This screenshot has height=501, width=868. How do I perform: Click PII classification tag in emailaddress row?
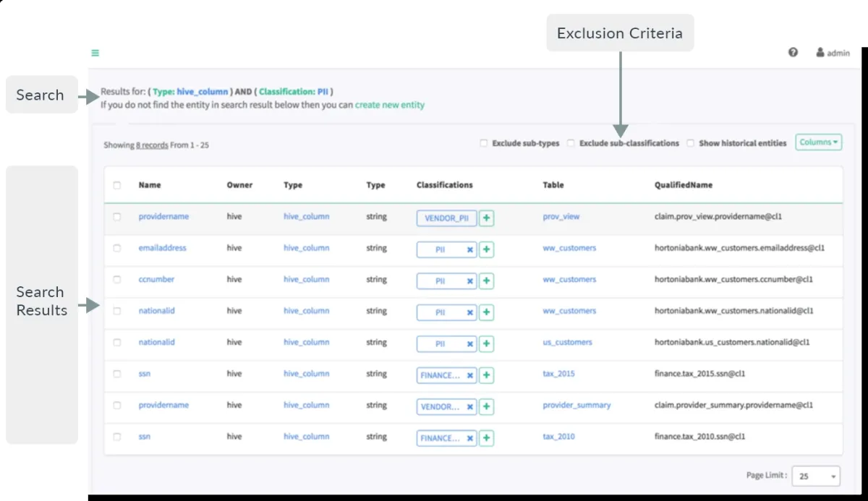tap(440, 249)
